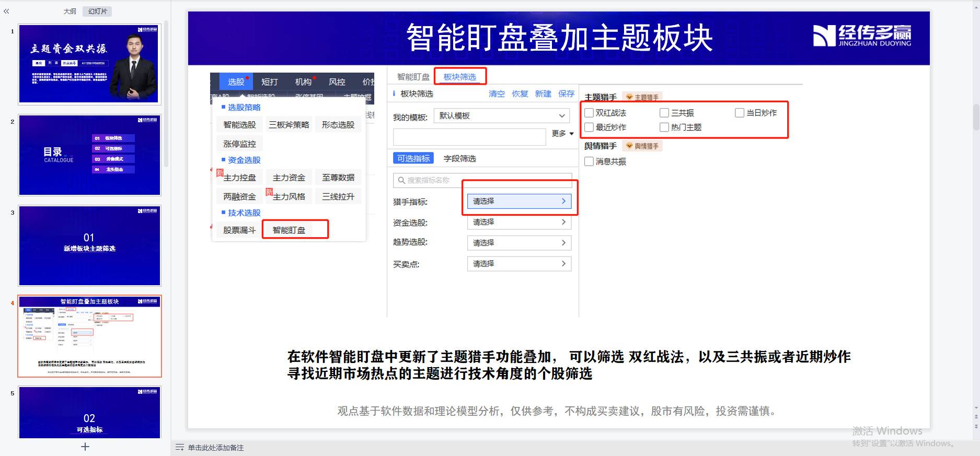This screenshot has height=456, width=980.
Task: Open the 买卖点 请选择 selector
Action: [x=519, y=264]
